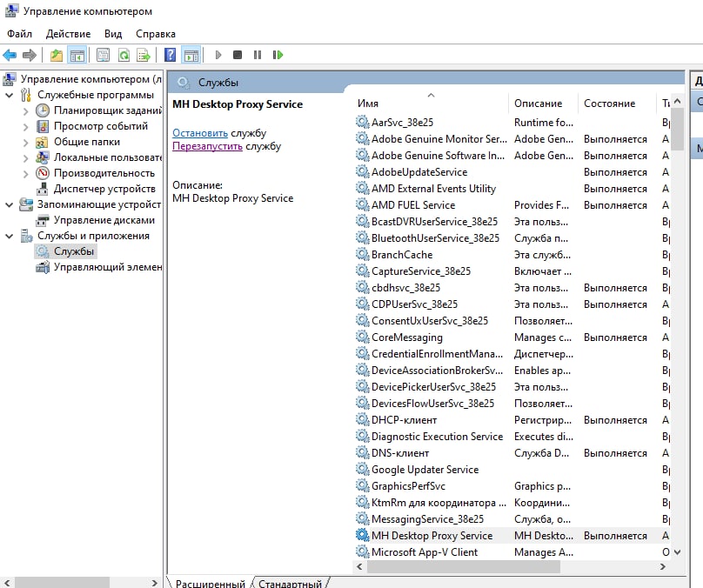The height and width of the screenshot is (588, 703).
Task: Click the Shared Folders icon (Общие папки)
Action: point(42,142)
